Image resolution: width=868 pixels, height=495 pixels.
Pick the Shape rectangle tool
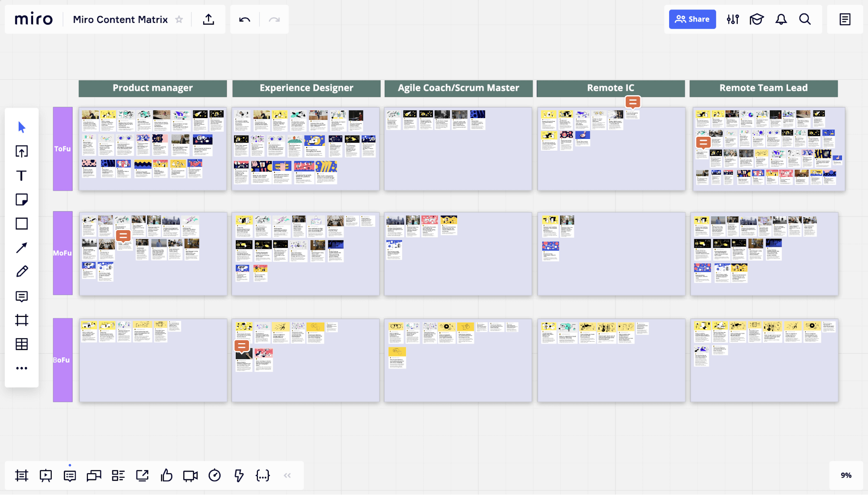coord(22,224)
